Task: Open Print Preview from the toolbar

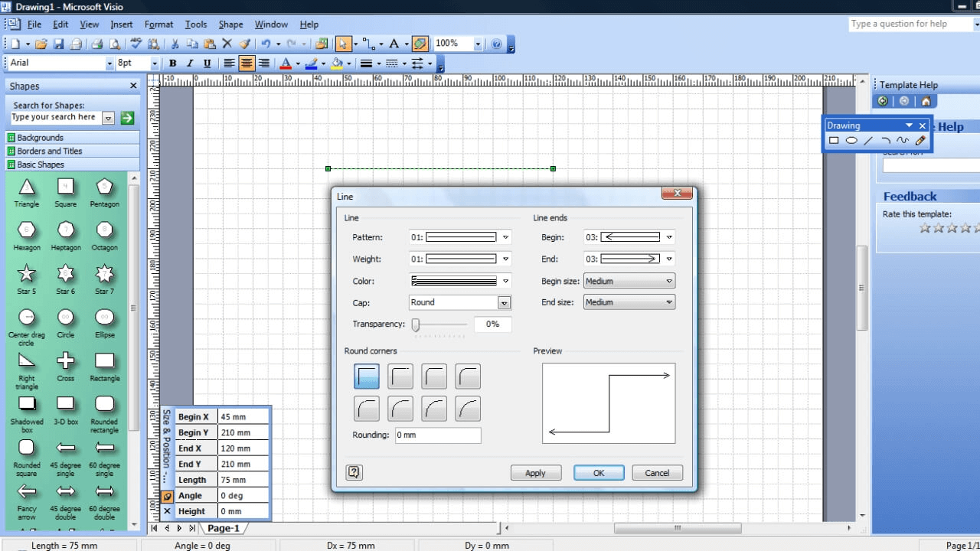Action: click(115, 44)
